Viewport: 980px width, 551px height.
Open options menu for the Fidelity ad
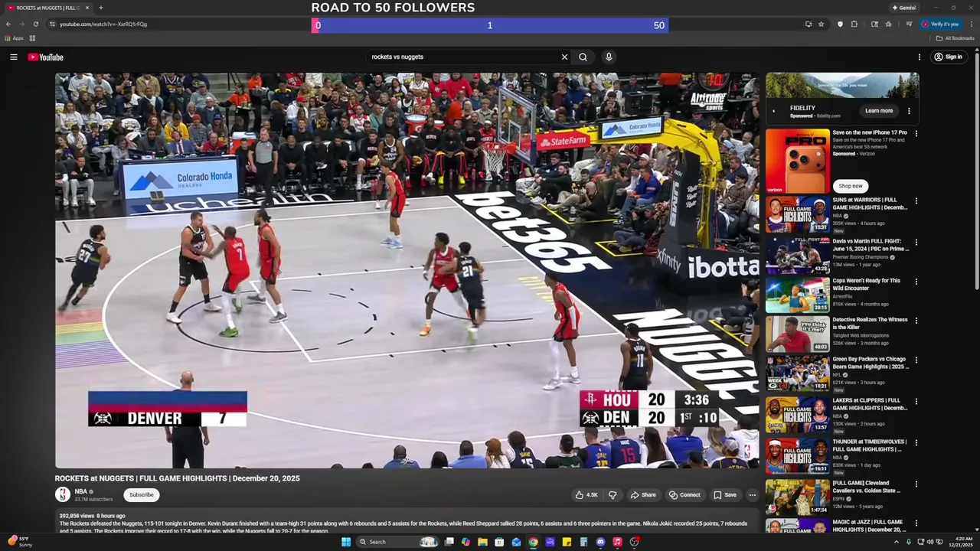909,111
